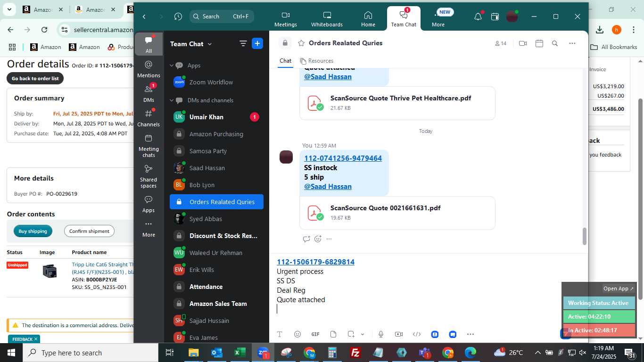The width and height of the screenshot is (644, 362).
Task: Open the Whiteboards tab
Action: (x=327, y=19)
